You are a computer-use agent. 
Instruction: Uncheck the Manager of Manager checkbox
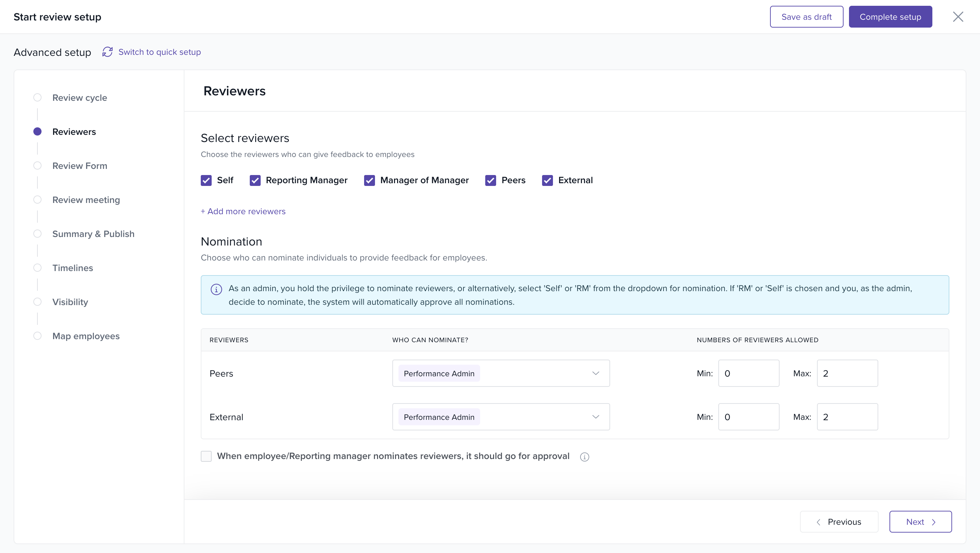click(x=369, y=180)
